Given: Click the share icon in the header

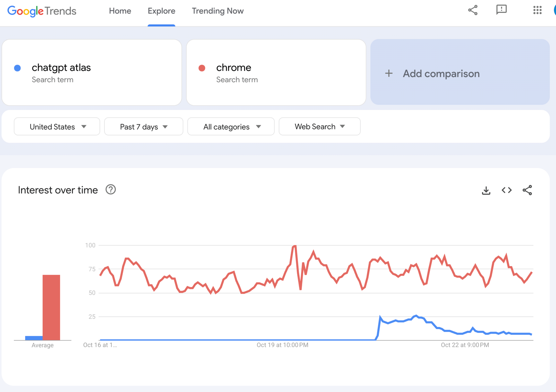Looking at the screenshot, I should coord(473,10).
